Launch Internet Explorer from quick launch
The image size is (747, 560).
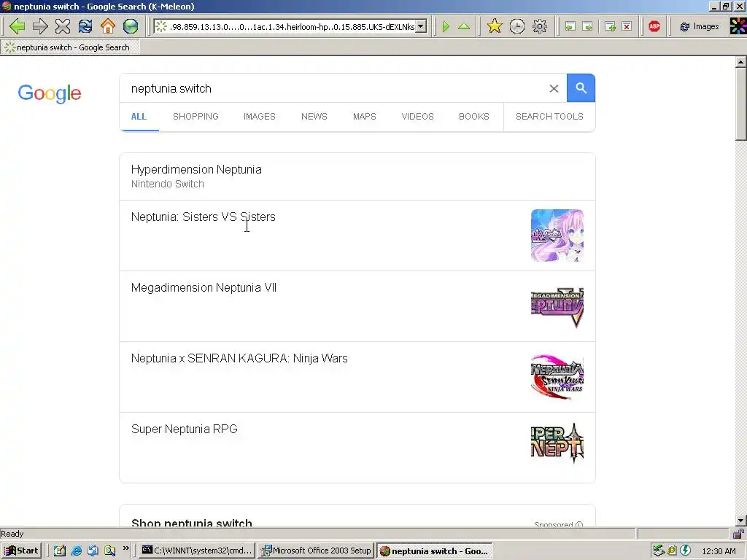(76, 551)
